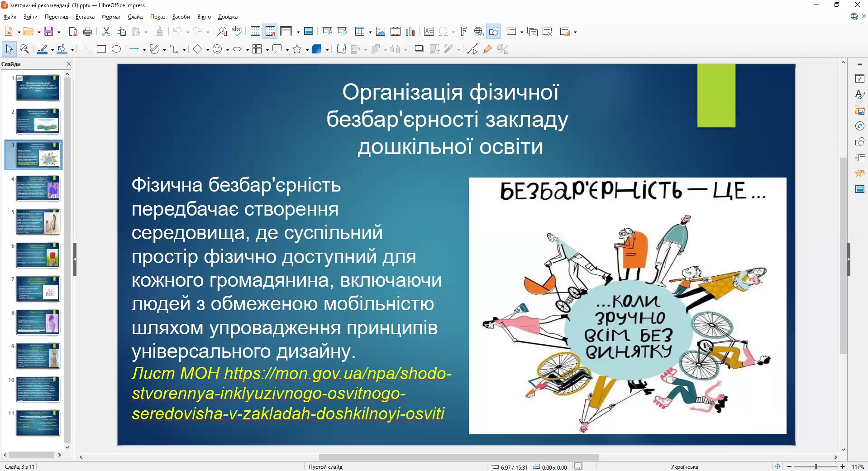Click the zoom out minus button

click(789, 466)
